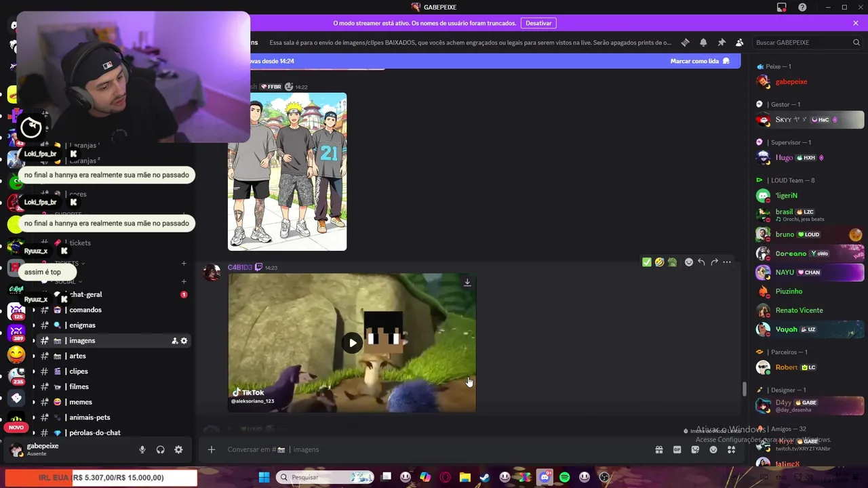Screen dimensions: 868x488
Task: Open the anime trio image attachment
Action: tap(287, 171)
